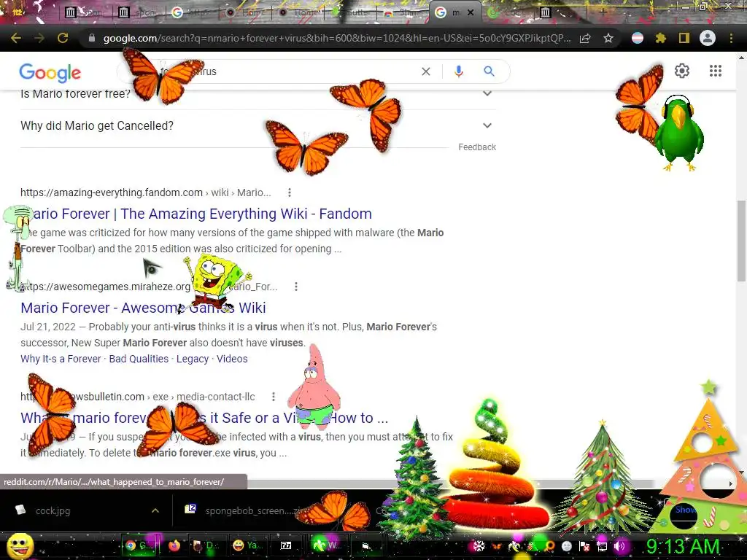
Task: Close the active Google search tab
Action: tap(471, 12)
